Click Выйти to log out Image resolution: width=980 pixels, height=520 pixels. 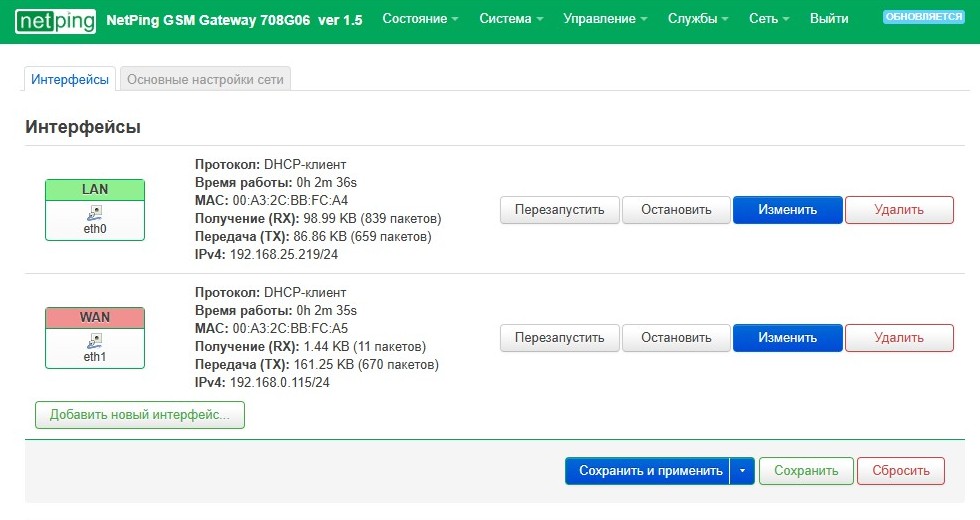click(829, 19)
